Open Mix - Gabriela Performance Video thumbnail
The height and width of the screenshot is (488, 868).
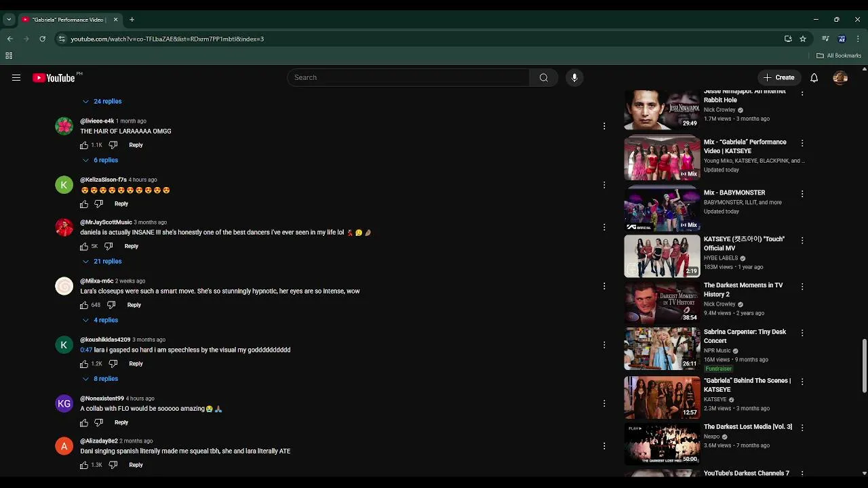(x=662, y=159)
